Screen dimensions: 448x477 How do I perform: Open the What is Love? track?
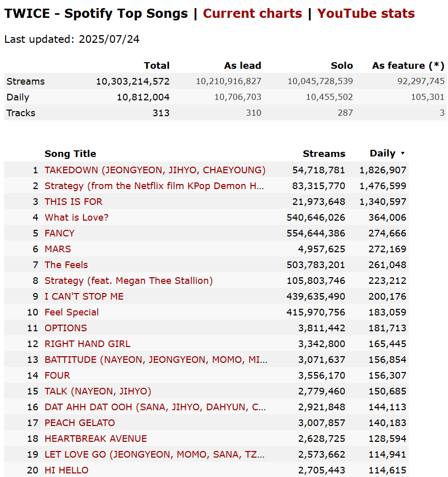coord(76,218)
